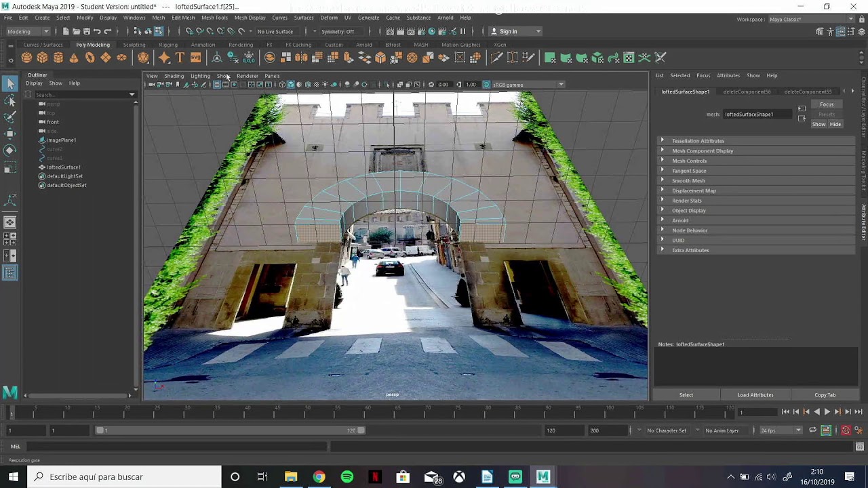Image resolution: width=868 pixels, height=488 pixels.
Task: Open the 24 fps frame rate dropdown
Action: 781,430
